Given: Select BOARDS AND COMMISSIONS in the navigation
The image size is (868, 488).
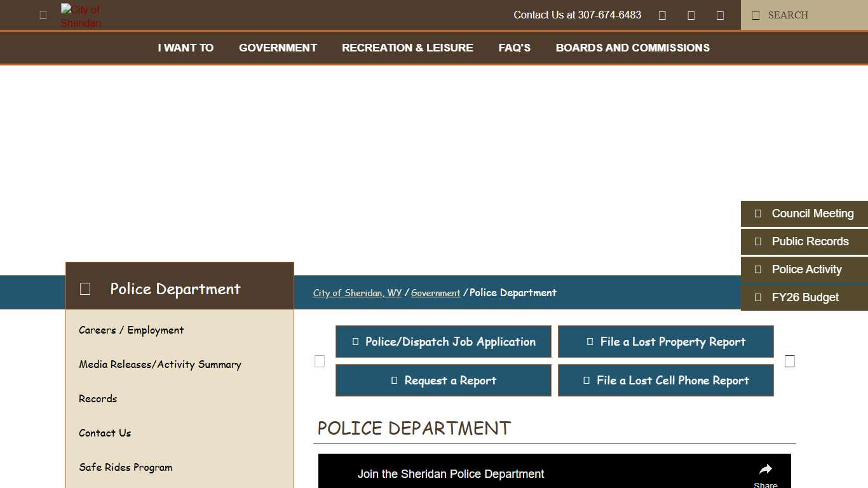Looking at the screenshot, I should (632, 48).
